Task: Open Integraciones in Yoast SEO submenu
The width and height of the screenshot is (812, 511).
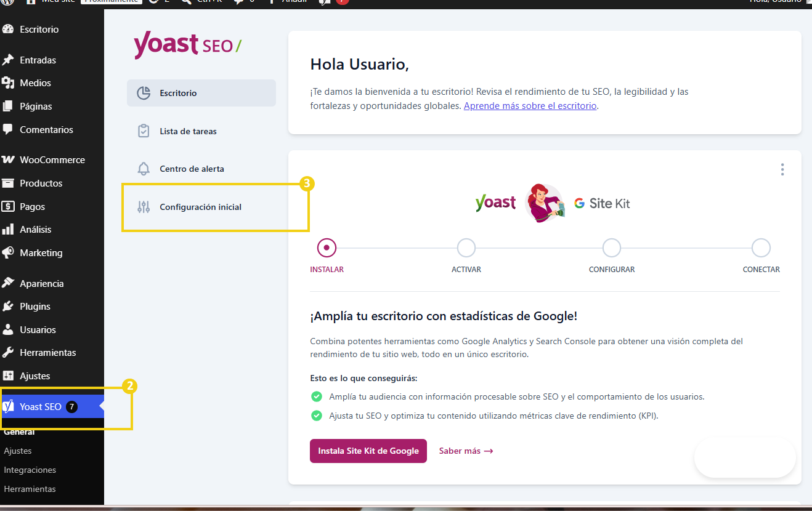Action: (x=30, y=470)
